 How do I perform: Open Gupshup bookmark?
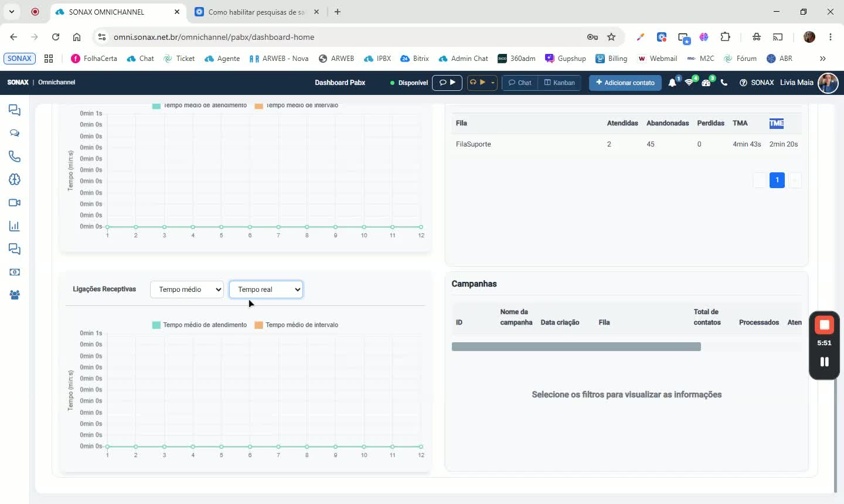pyautogui.click(x=566, y=59)
